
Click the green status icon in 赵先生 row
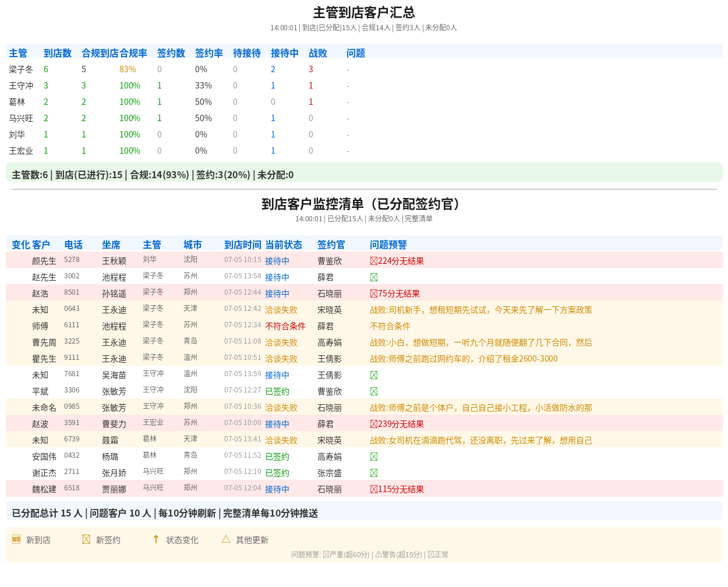click(x=374, y=277)
